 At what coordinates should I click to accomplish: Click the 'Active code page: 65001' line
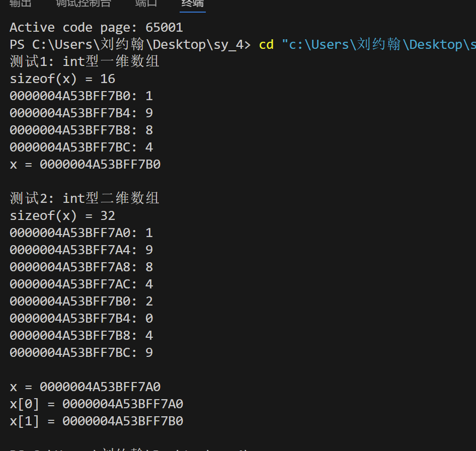coord(96,28)
